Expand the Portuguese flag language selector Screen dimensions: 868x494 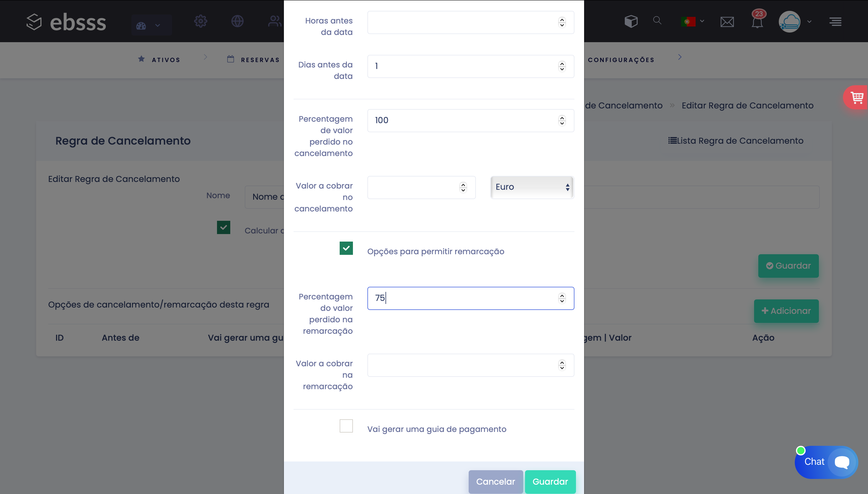point(692,22)
